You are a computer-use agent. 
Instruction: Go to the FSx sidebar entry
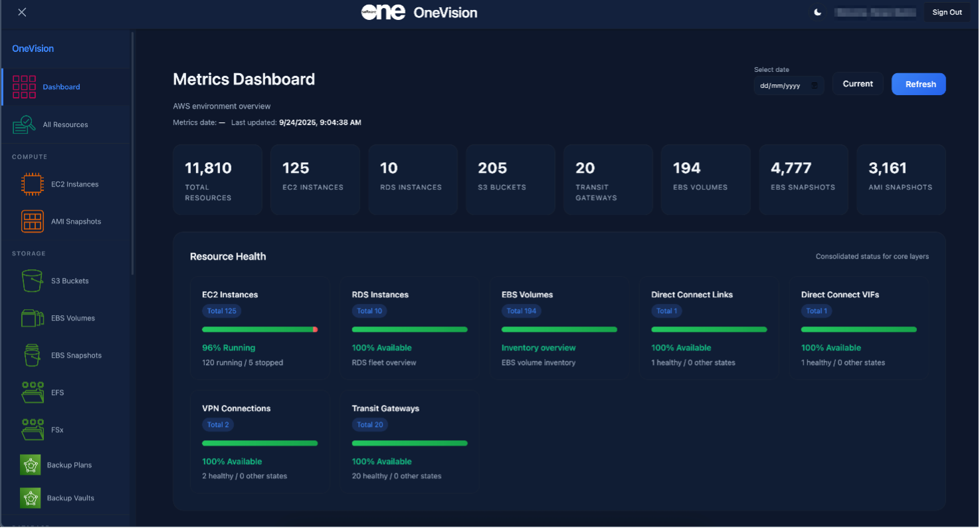click(x=57, y=430)
